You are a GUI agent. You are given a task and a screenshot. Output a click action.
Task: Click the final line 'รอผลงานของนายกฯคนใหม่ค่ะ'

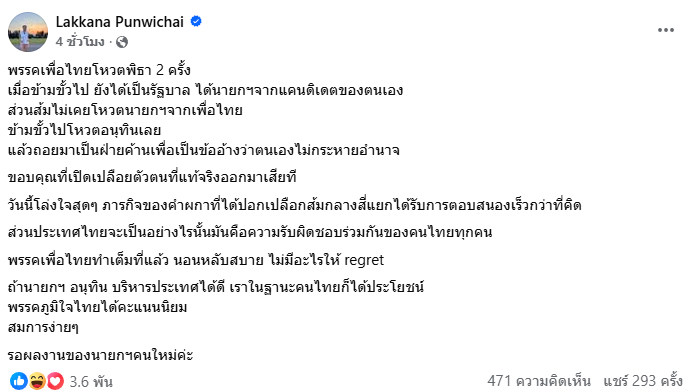(x=101, y=355)
